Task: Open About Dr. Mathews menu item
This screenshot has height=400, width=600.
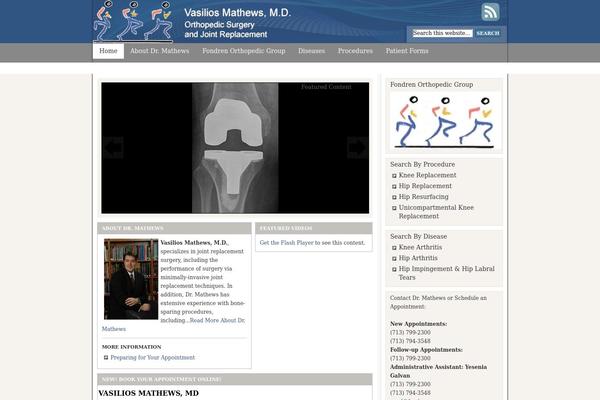Action: (x=159, y=51)
